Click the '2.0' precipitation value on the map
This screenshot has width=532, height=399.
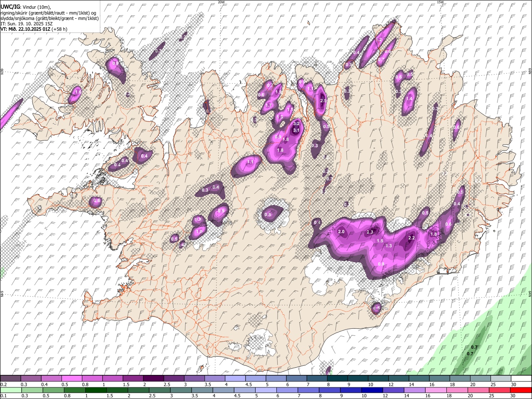point(342,232)
